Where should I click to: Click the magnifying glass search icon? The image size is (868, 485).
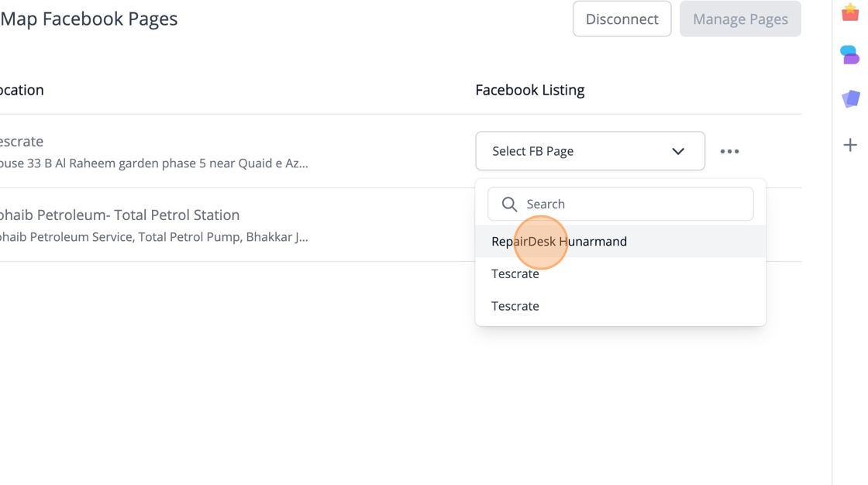509,205
